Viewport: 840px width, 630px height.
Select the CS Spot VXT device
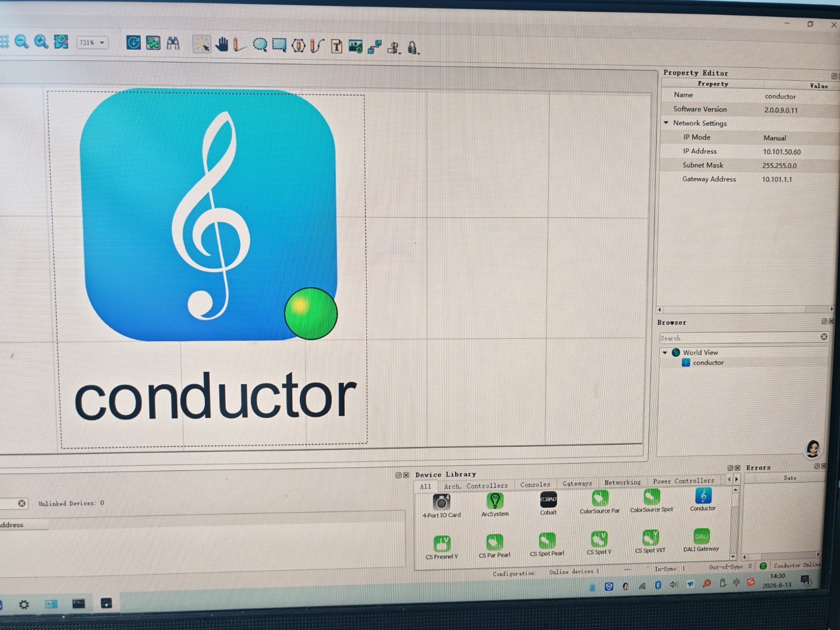(x=650, y=541)
